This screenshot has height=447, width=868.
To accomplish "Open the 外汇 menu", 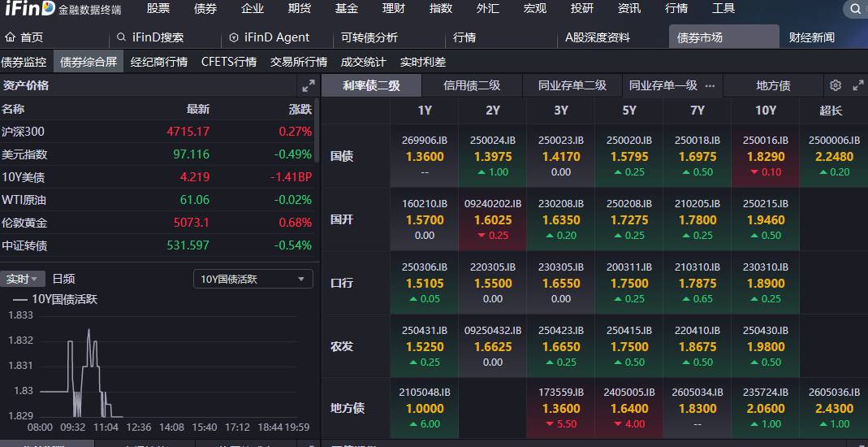I will tap(488, 8).
